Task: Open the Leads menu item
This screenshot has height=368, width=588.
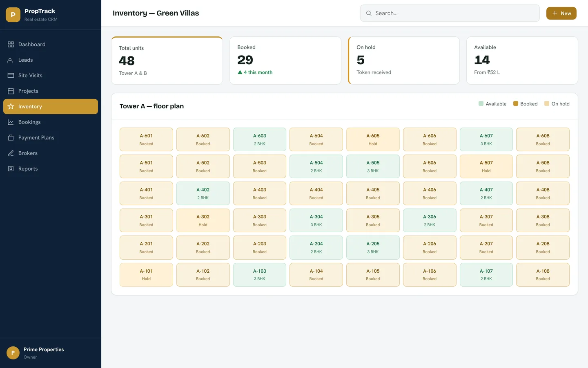Action: click(x=51, y=60)
